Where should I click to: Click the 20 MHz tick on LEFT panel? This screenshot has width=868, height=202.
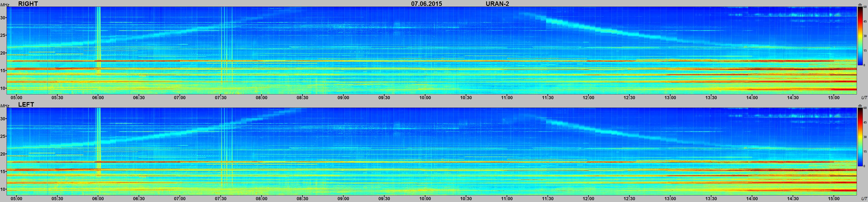[x=3, y=154]
